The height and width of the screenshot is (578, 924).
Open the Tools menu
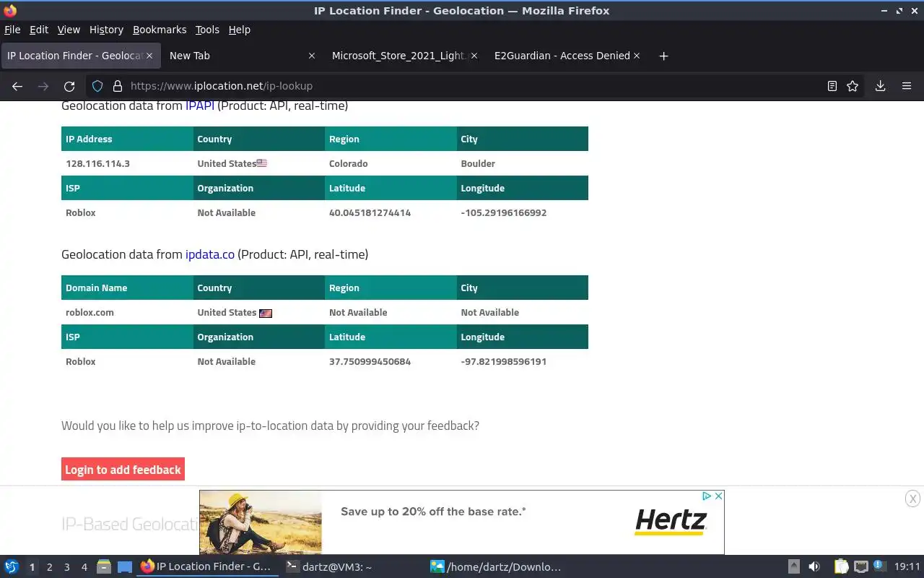click(x=207, y=30)
